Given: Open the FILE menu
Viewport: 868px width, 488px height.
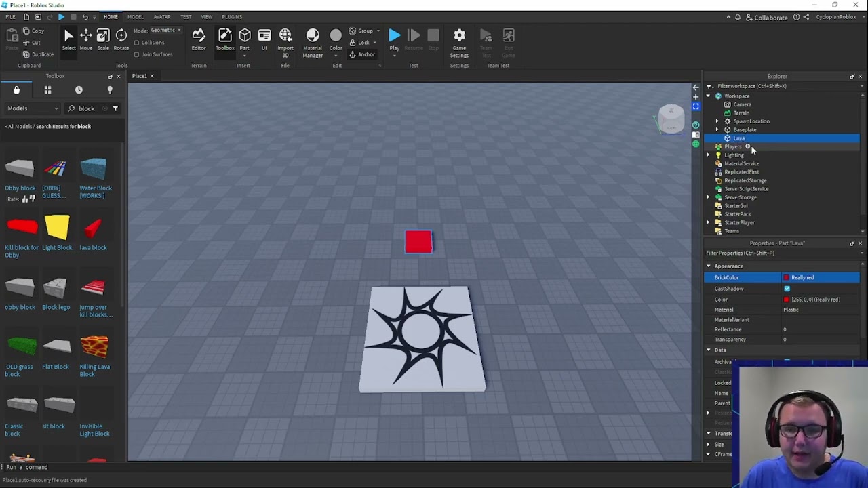Looking at the screenshot, I should (10, 16).
